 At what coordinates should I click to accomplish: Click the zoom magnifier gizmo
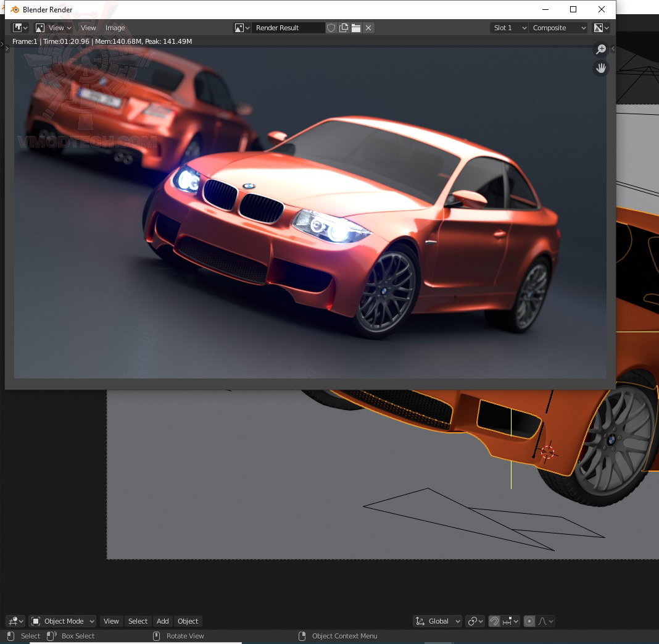point(602,49)
